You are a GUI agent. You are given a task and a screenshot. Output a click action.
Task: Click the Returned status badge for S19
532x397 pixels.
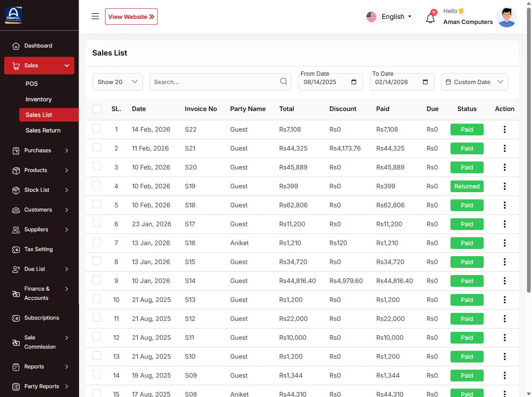click(x=466, y=186)
